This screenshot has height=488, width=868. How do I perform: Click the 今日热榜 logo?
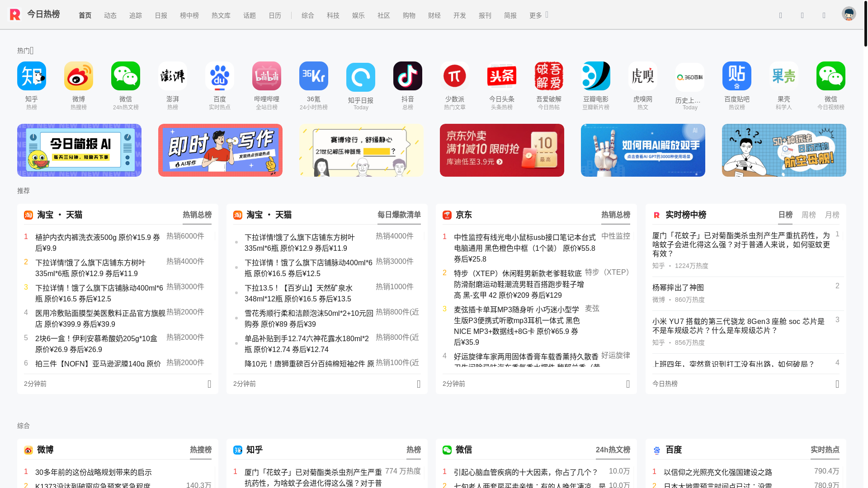pos(35,14)
